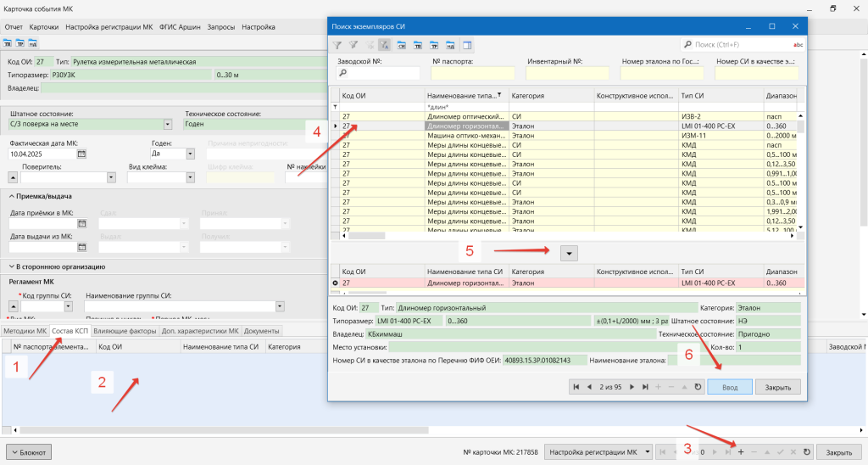Toggle the highlighted filter-row funnel button
This screenshot has width=868, height=465.
pos(385,46)
